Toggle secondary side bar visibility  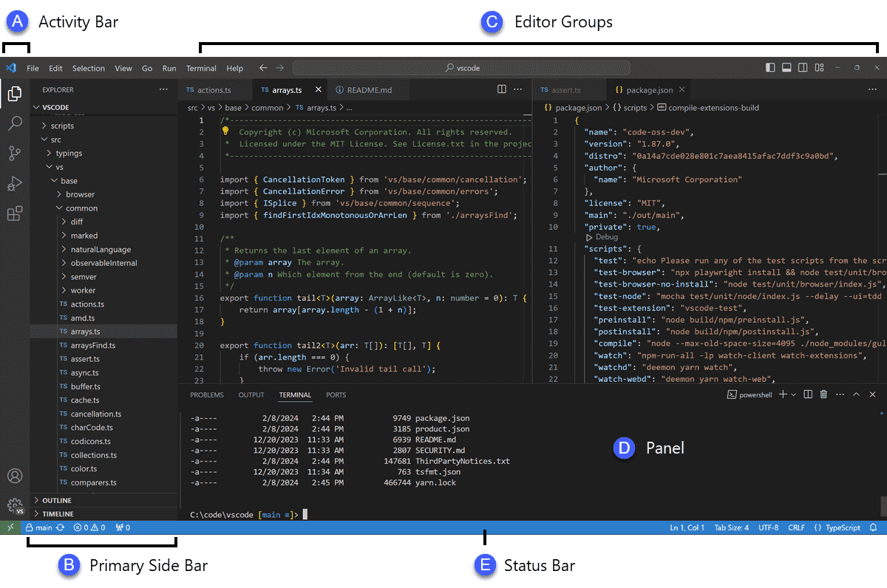[x=803, y=68]
